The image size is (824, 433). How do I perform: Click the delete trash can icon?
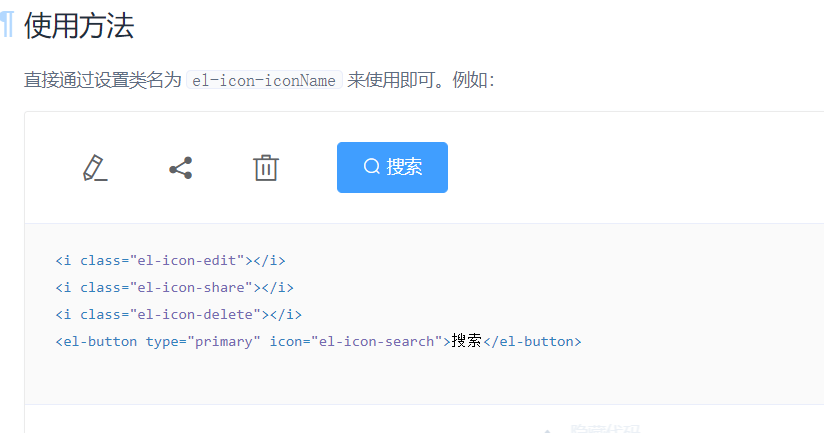(265, 168)
